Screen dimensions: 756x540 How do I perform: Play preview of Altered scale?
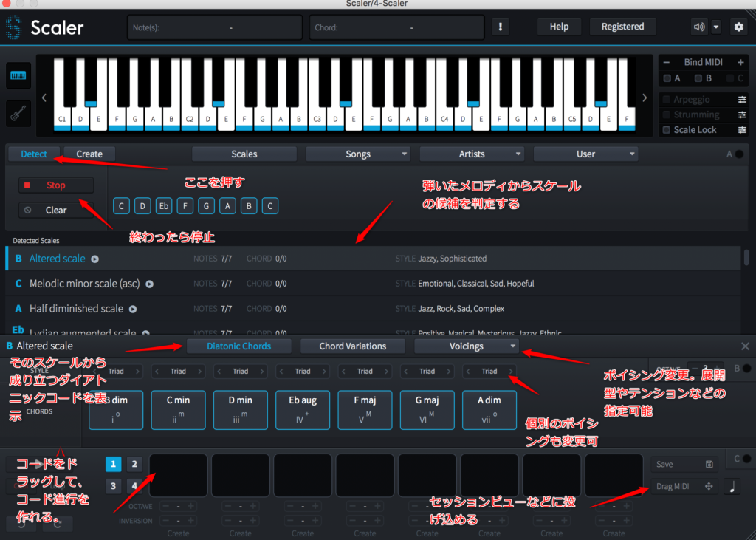click(94, 259)
